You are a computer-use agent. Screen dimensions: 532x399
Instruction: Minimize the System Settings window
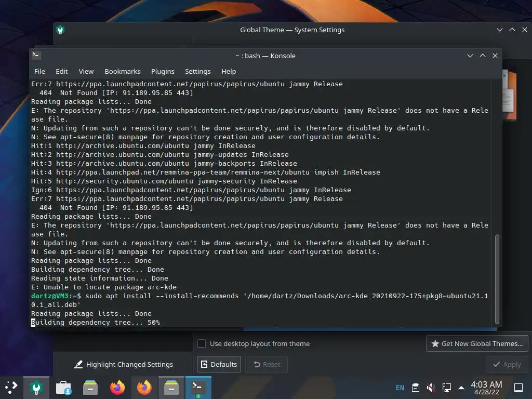click(x=499, y=30)
